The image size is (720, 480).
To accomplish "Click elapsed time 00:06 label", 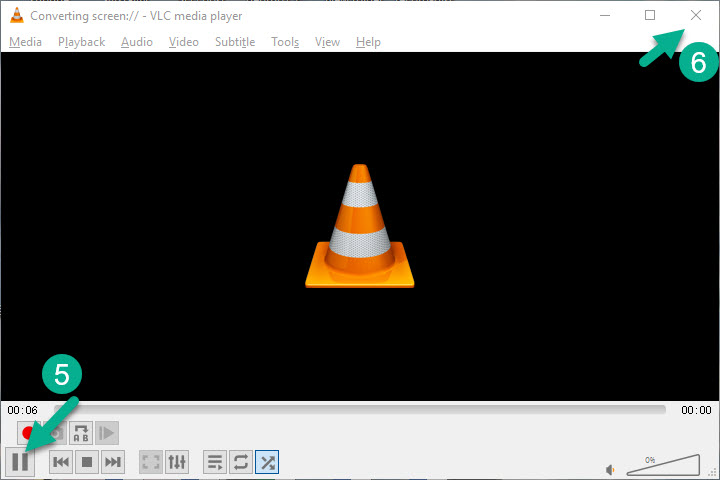I will point(22,410).
